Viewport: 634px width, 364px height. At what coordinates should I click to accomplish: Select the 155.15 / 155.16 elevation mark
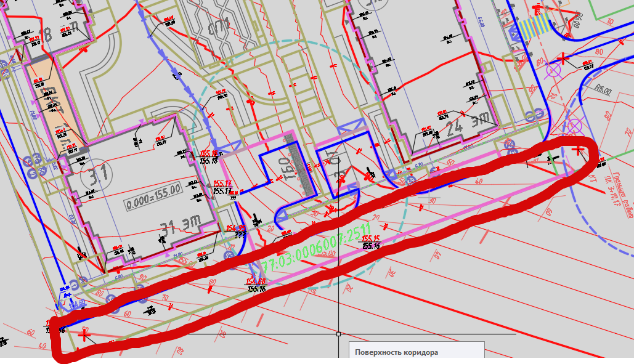pos(370,242)
